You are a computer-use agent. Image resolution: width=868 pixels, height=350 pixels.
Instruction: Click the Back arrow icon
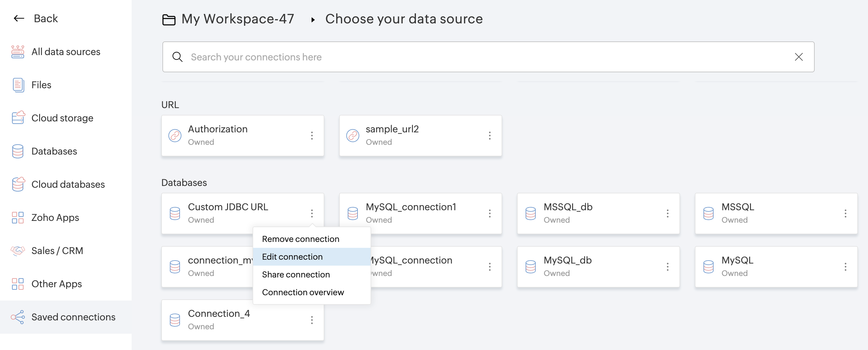coord(19,19)
